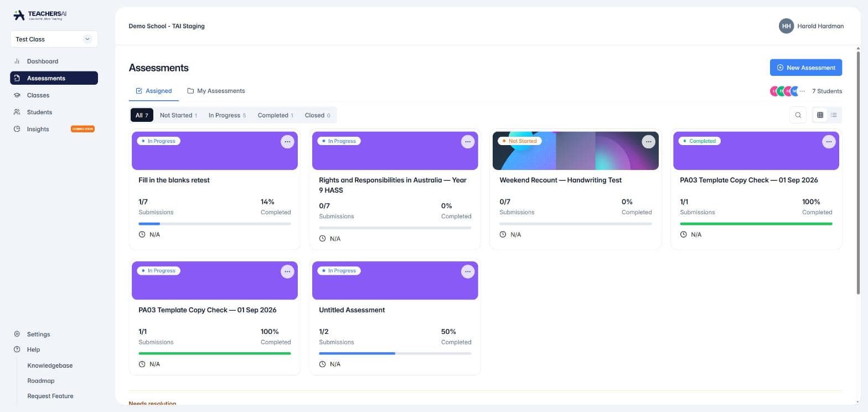Image resolution: width=868 pixels, height=412 pixels.
Task: Open options menu on Fill in the blanks retest card
Action: tap(287, 142)
